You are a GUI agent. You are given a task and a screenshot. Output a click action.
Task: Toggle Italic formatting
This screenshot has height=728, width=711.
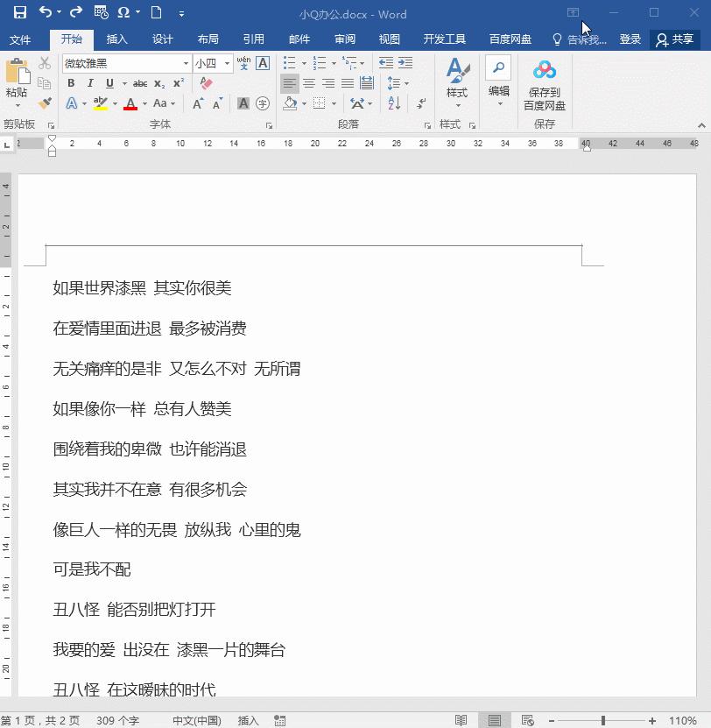click(x=90, y=83)
